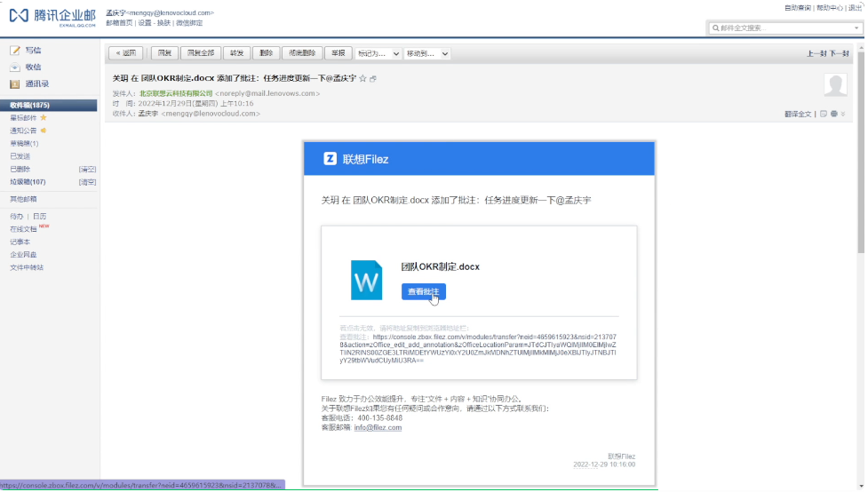Open the 通知公告 folder
Viewport: 868px width, 492px height.
coord(23,131)
